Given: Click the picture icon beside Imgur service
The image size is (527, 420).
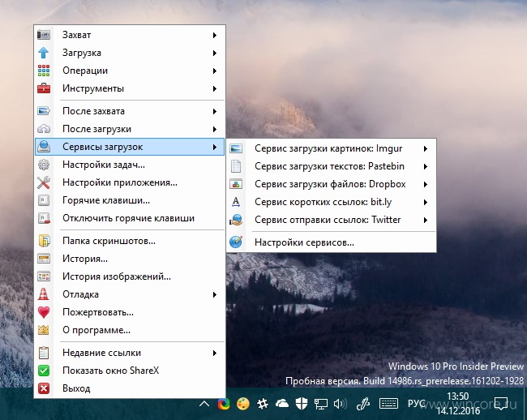Looking at the screenshot, I should click(236, 148).
